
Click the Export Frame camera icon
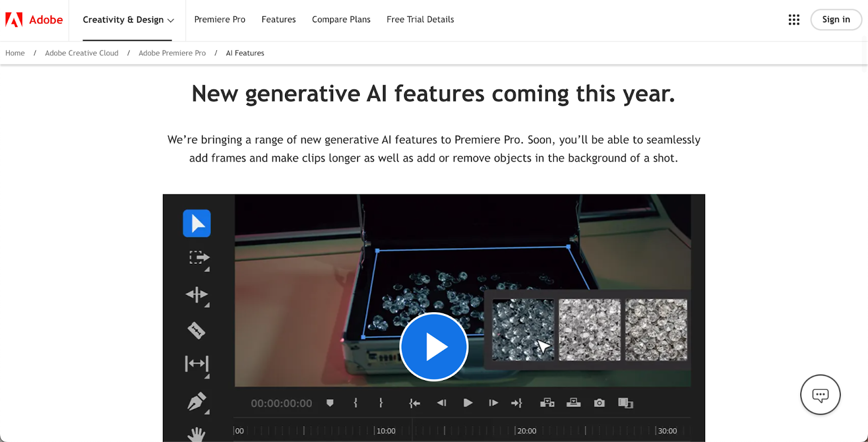[599, 403]
